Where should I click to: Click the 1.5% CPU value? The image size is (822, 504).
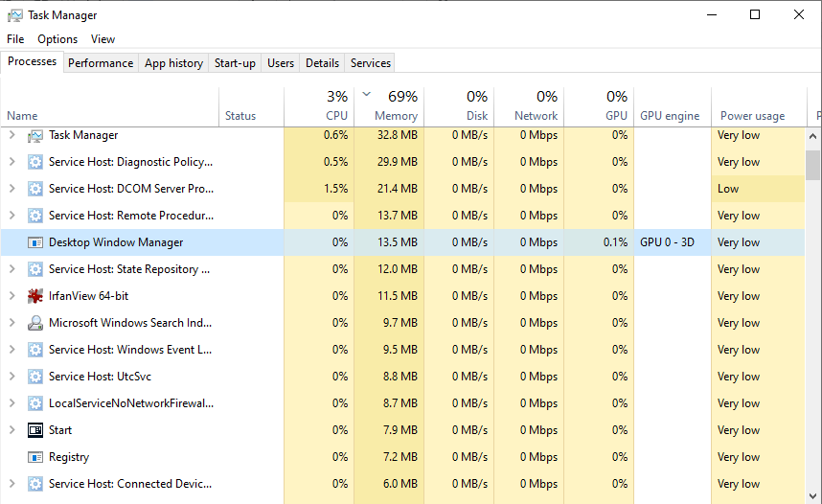pos(335,189)
